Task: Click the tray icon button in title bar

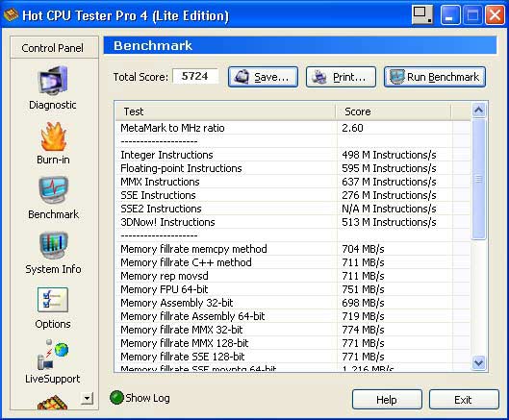Action: tap(422, 14)
